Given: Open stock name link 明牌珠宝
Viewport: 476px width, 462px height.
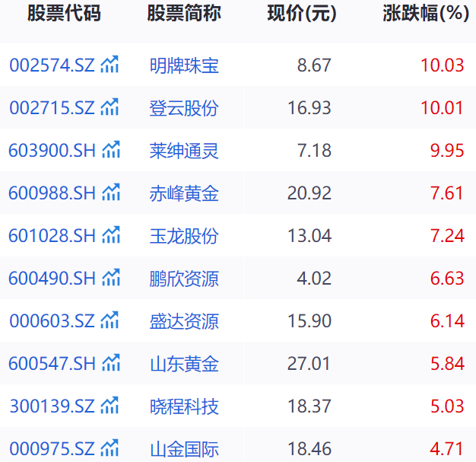Looking at the screenshot, I should [x=184, y=65].
